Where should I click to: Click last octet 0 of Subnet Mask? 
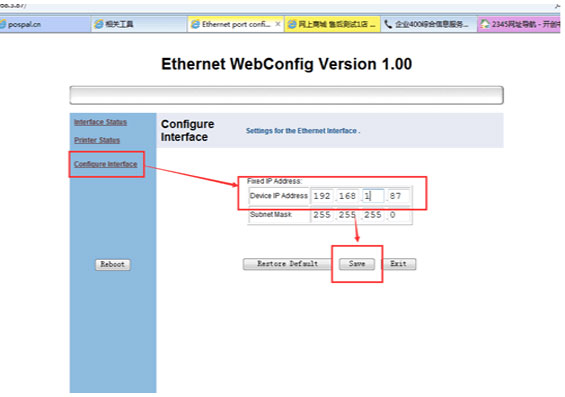coord(398,215)
